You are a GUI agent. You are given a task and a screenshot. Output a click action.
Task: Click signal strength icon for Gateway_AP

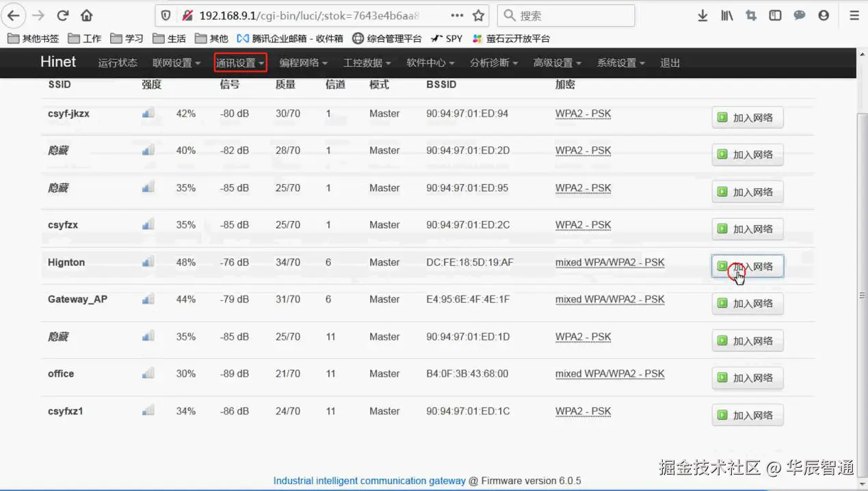pos(148,299)
